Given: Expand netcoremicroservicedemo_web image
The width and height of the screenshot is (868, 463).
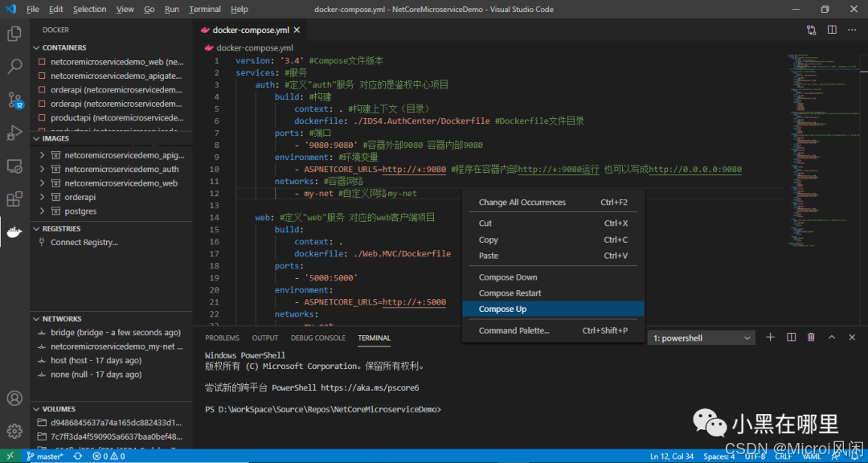Looking at the screenshot, I should pyautogui.click(x=42, y=182).
